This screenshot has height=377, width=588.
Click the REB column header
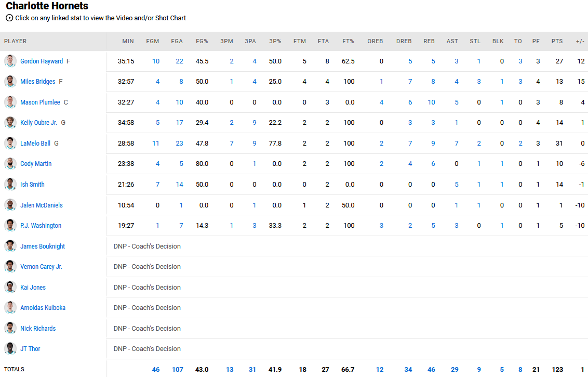point(429,41)
